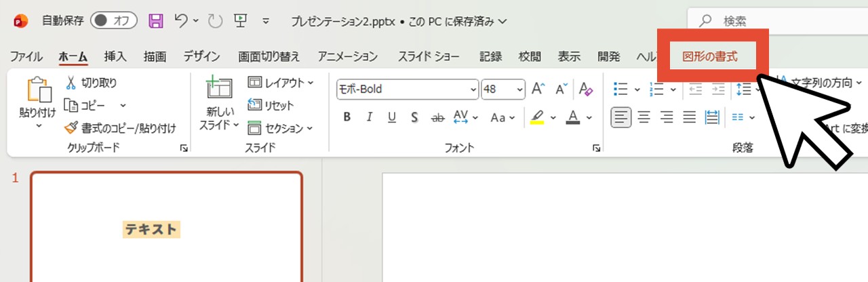The width and height of the screenshot is (868, 282).
Task: Open the クリップボード dialog launcher
Action: (x=184, y=148)
